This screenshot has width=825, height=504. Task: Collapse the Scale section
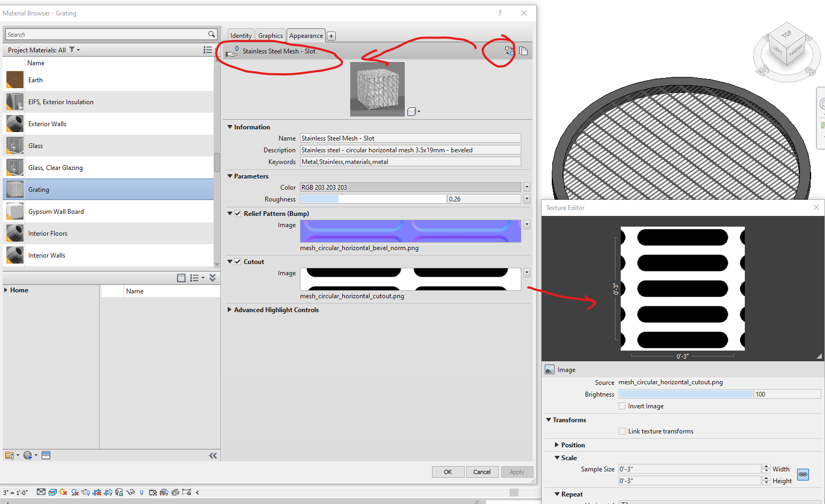click(x=557, y=458)
